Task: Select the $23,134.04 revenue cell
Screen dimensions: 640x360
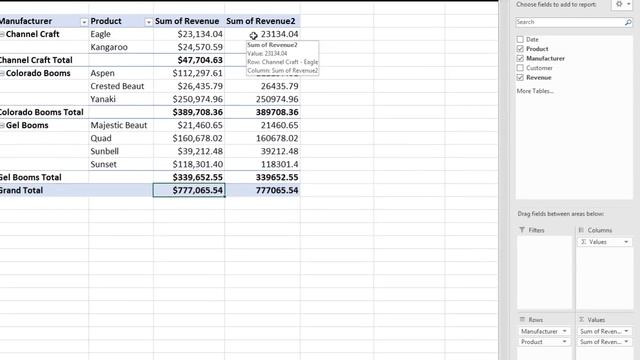Action: point(189,34)
